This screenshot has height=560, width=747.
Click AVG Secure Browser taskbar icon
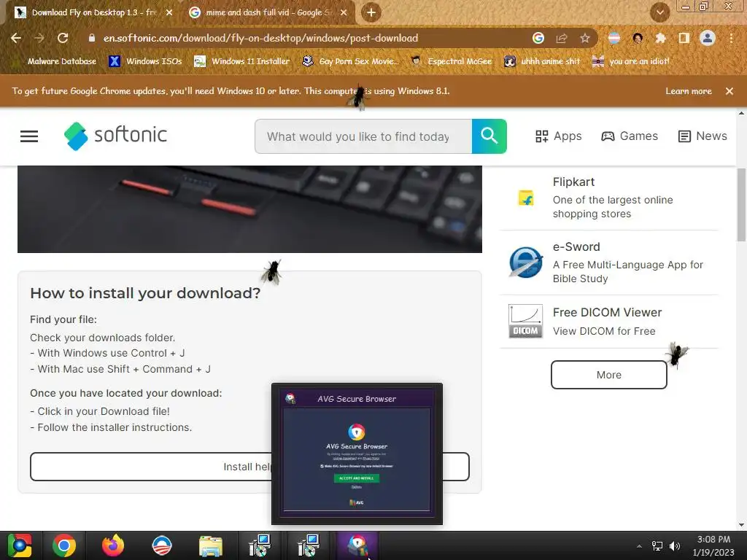[357, 545]
